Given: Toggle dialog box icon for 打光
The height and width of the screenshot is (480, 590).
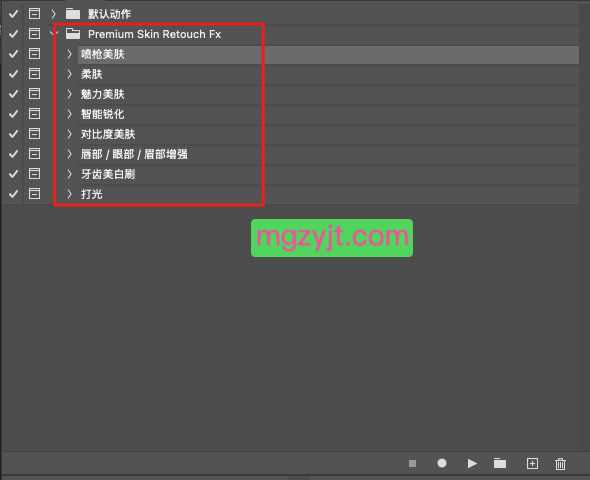Looking at the screenshot, I should pos(34,193).
